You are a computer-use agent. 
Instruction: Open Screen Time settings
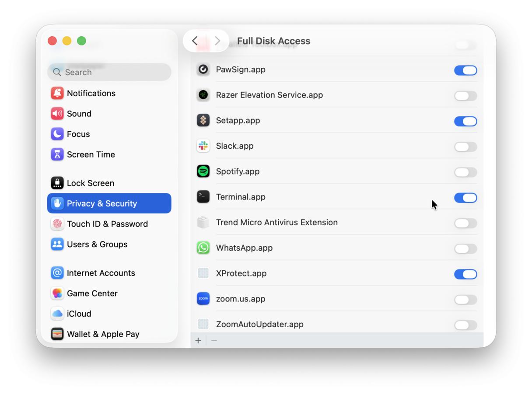[109, 154]
